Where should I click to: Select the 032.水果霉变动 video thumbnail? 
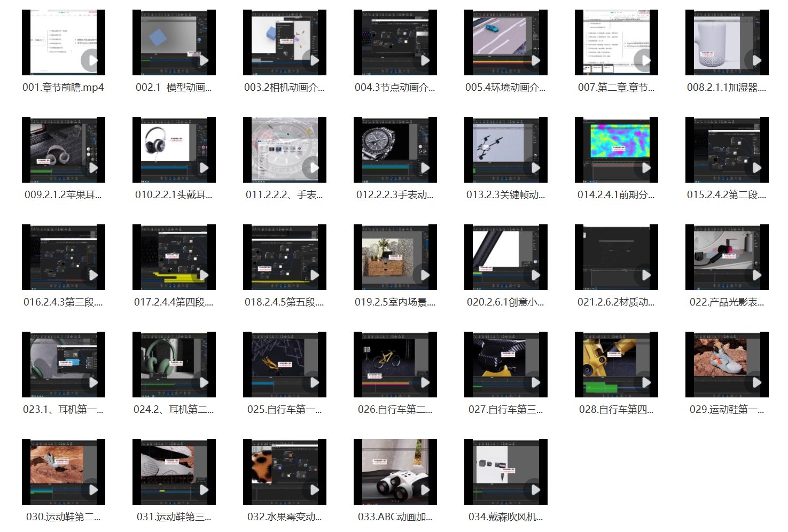(x=284, y=472)
